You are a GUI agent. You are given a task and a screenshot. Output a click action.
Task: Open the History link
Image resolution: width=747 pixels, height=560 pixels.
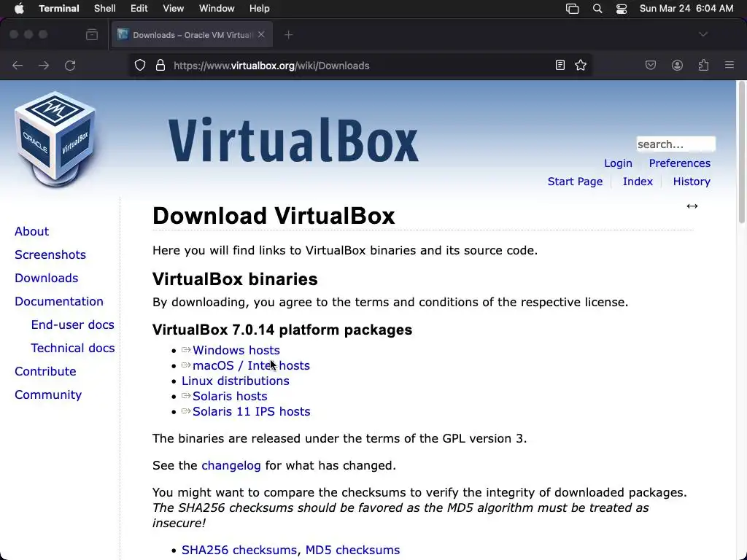coord(692,182)
